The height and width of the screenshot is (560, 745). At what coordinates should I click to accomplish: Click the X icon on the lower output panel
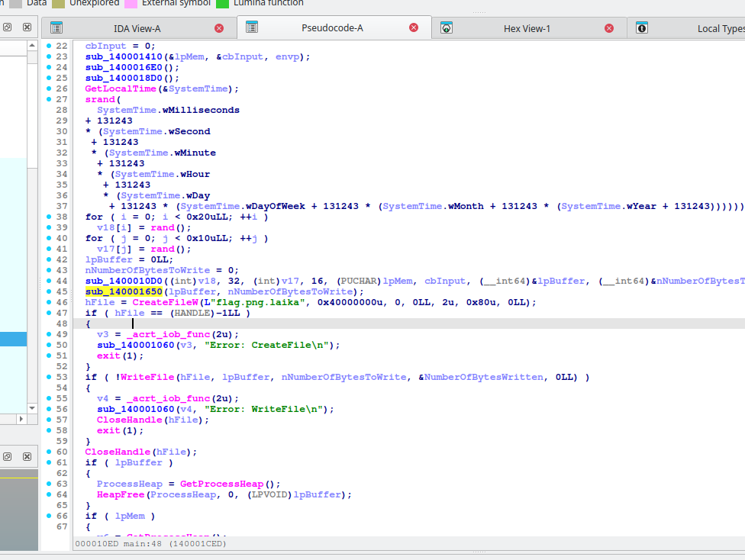pos(25,456)
